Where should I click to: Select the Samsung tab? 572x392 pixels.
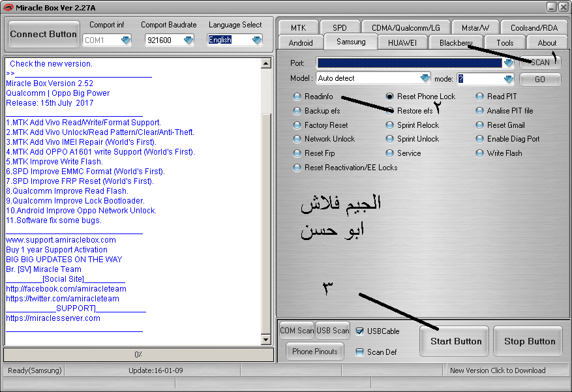pos(351,42)
